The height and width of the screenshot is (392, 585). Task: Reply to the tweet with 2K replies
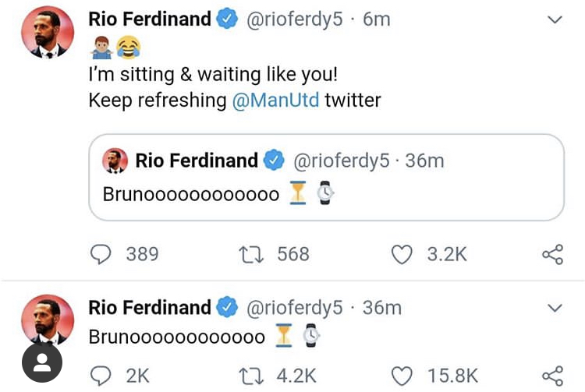click(102, 376)
